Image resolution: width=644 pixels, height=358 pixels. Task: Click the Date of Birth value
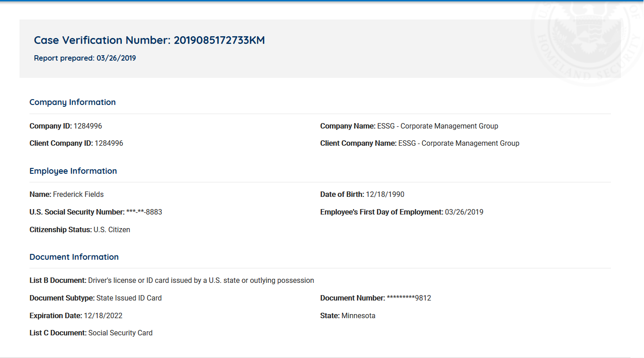(385, 195)
